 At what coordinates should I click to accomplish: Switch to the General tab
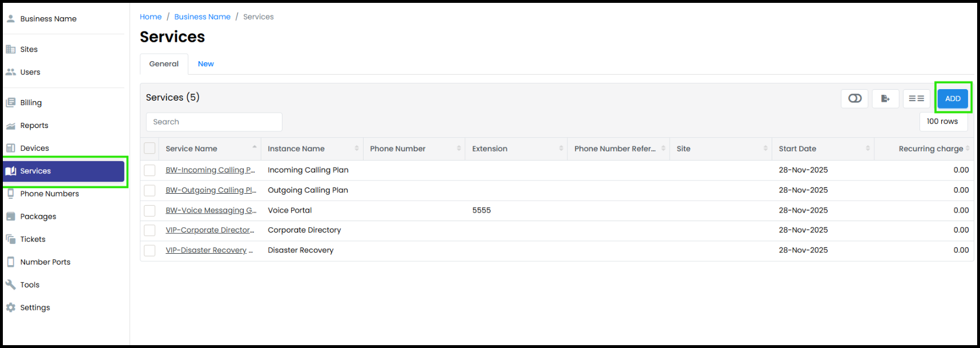click(164, 64)
